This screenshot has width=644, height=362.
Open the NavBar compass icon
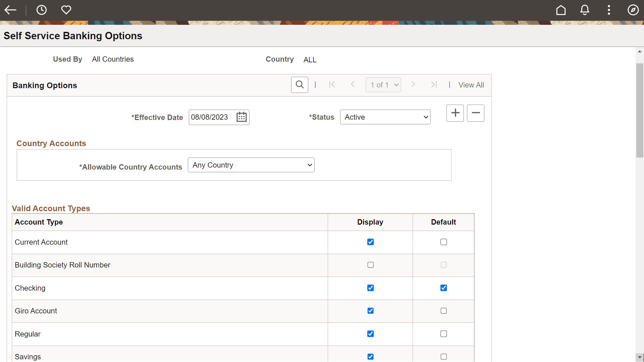click(x=633, y=10)
